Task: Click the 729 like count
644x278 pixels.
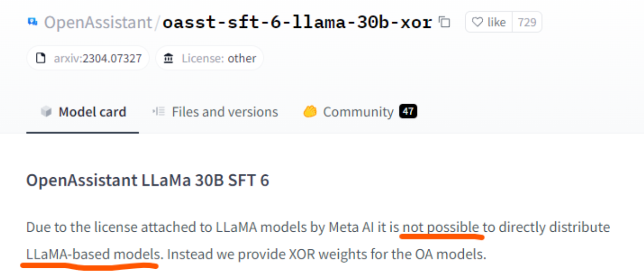Action: tap(528, 22)
